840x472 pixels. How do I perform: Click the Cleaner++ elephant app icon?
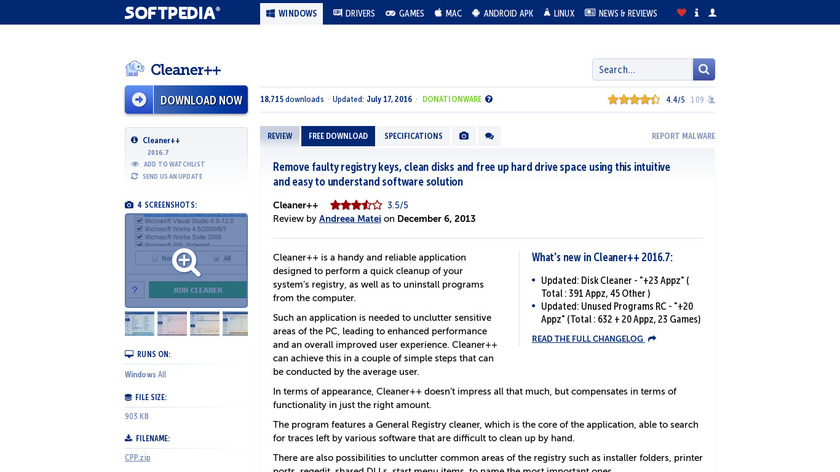[134, 69]
